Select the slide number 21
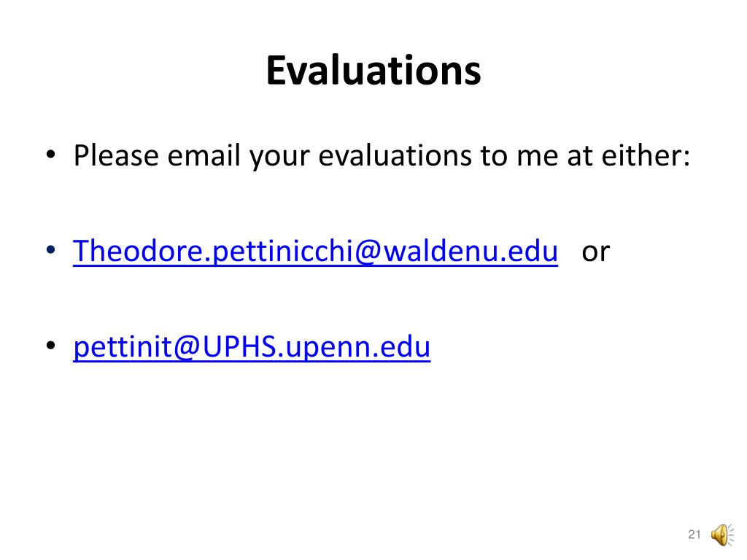 coord(694,534)
